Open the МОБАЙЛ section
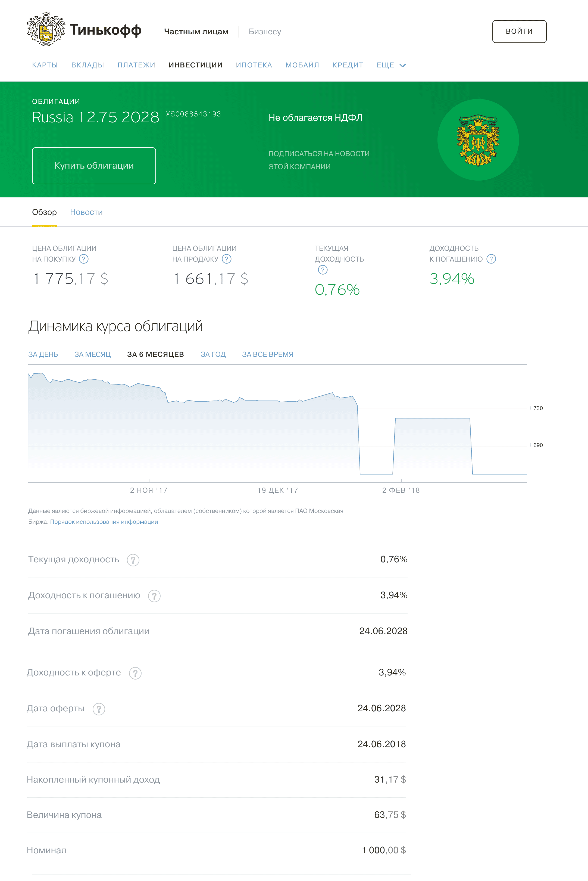 [302, 65]
